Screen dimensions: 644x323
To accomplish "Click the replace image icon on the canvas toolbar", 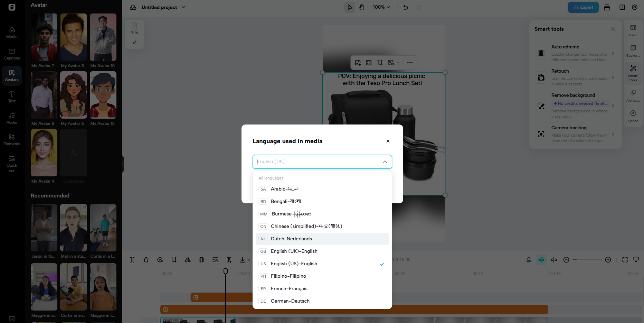I will tap(358, 63).
